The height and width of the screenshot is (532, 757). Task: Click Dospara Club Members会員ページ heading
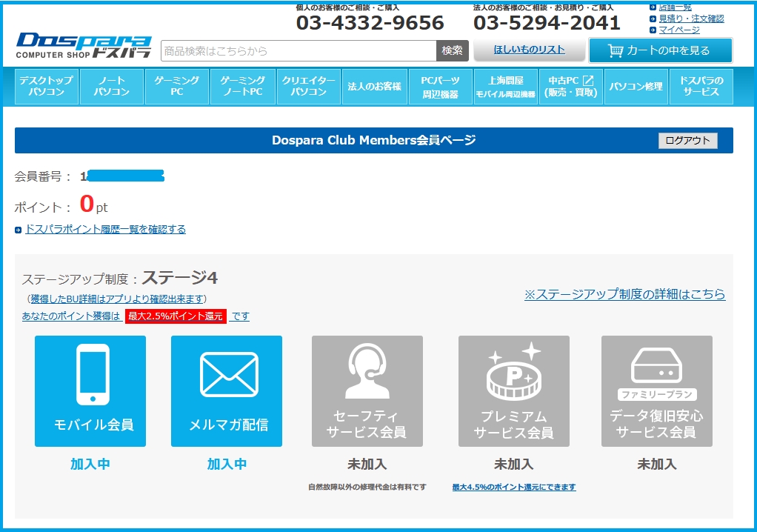[x=373, y=141]
